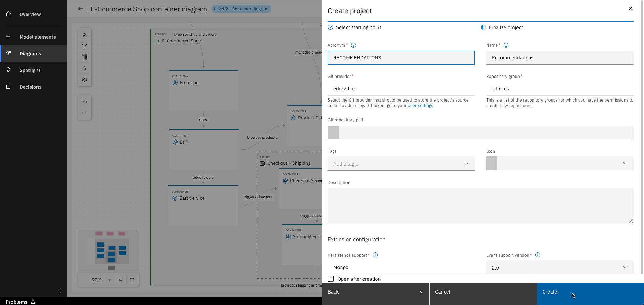Zoom in with the plus icon
The image size is (644, 305).
[x=109, y=280]
